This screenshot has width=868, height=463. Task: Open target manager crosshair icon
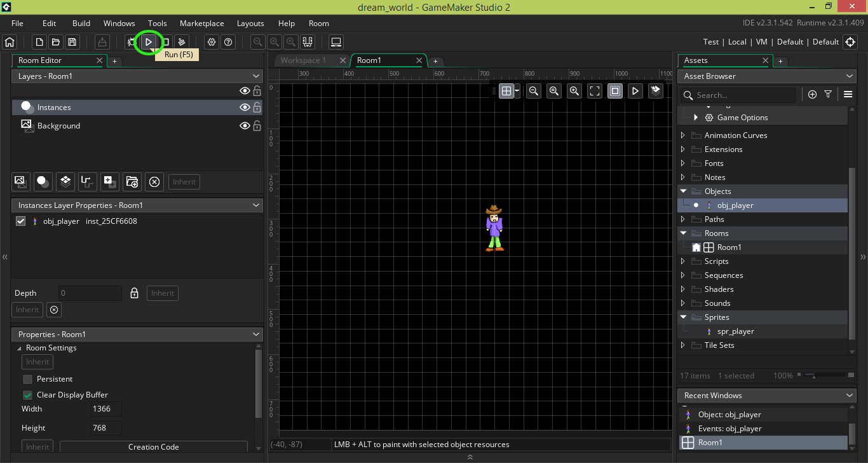point(850,42)
